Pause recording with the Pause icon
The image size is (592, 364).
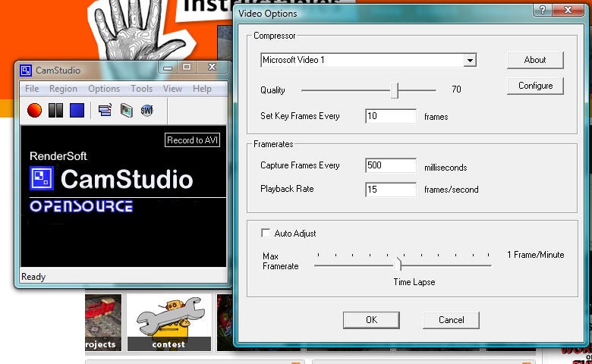pos(55,111)
